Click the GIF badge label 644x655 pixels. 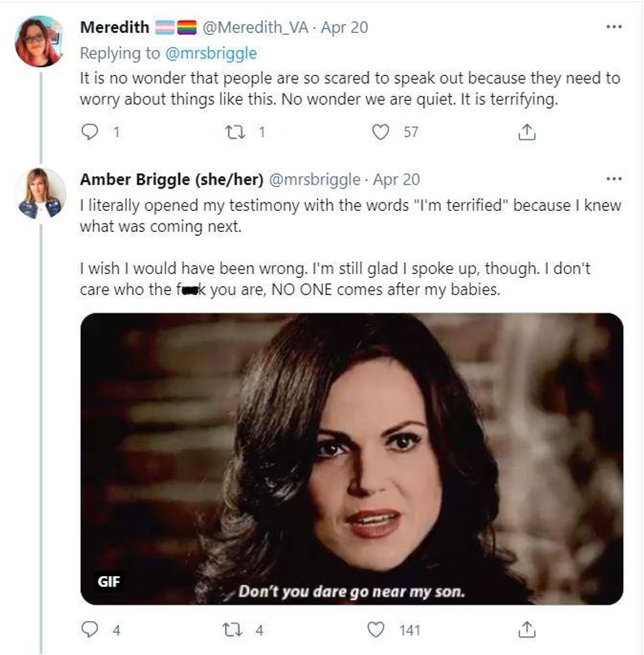pos(108,581)
